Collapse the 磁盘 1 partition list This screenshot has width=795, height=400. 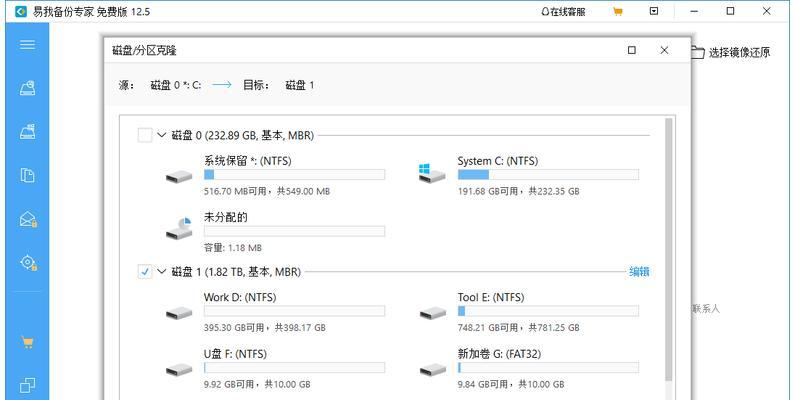[162, 272]
